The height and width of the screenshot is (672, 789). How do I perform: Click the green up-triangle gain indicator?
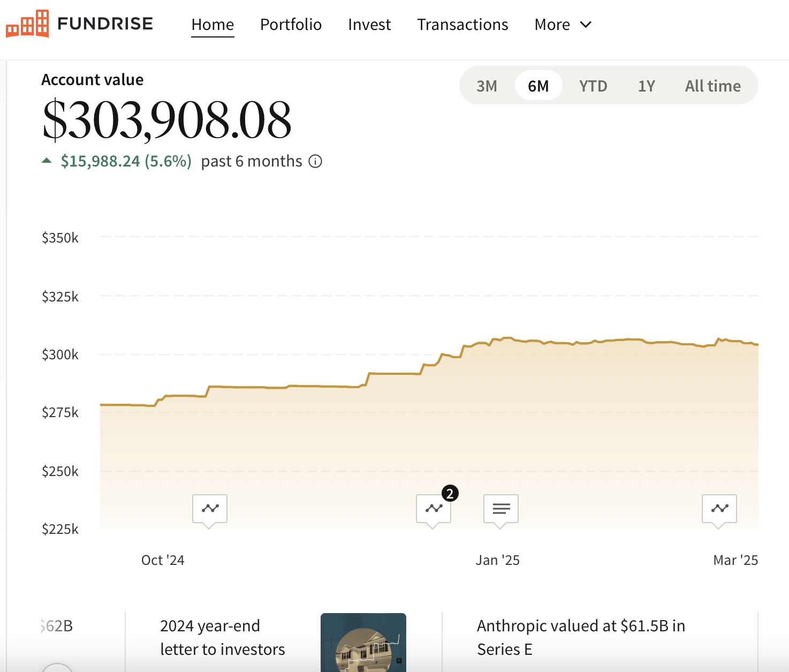coord(47,160)
